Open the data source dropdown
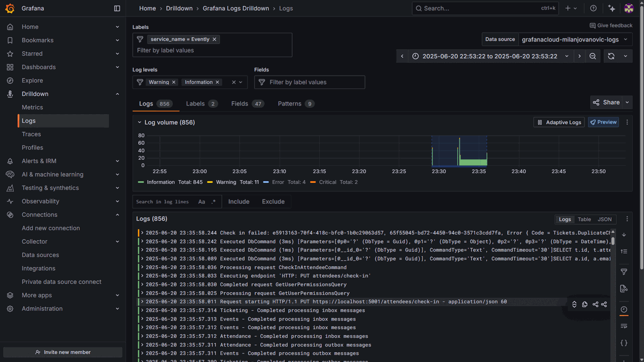The image size is (644, 362). click(x=575, y=39)
